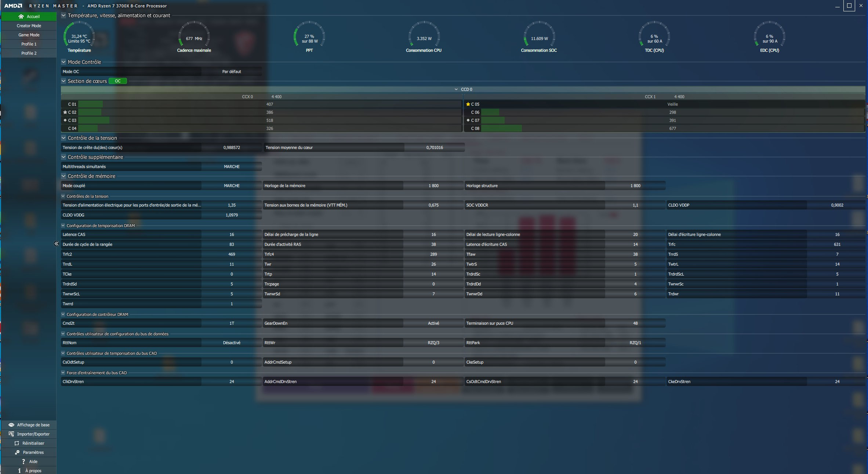868x474 pixels.
Task: Collapse Contrôles de la tension memory subsection
Action: 63,196
